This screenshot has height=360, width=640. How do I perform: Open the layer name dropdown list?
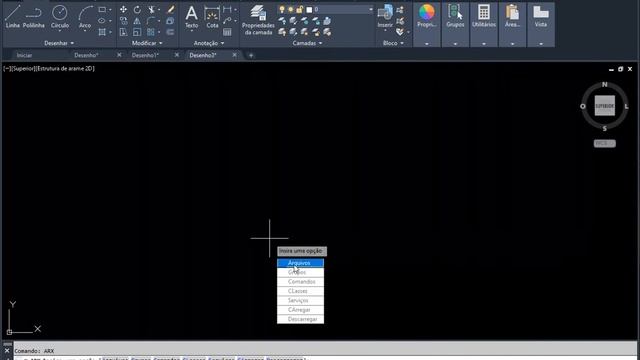371,9
